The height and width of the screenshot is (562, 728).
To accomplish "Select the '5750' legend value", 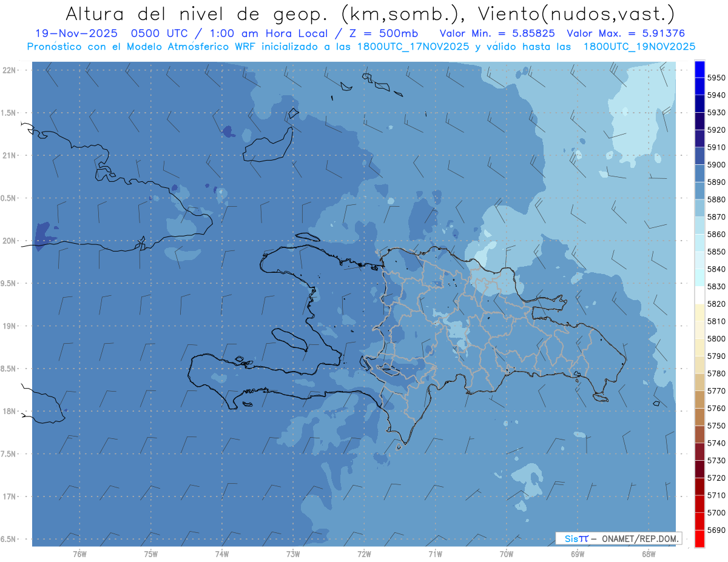I will 716,426.
